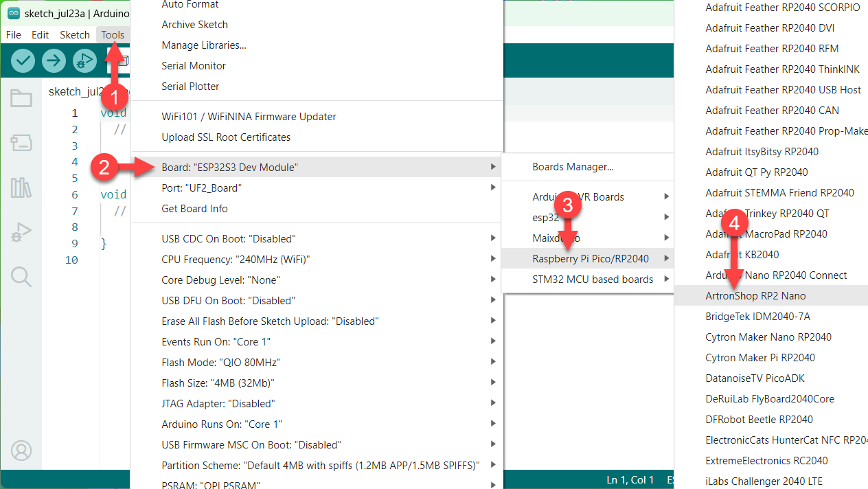Select BridgeTek IDM2040-7A board
Screen dimensions: 868x489
point(772,317)
